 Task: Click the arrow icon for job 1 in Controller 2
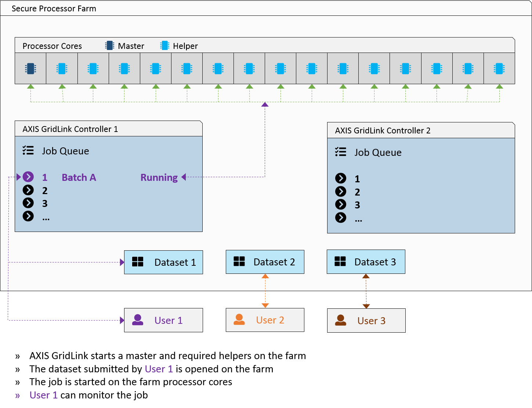341,178
